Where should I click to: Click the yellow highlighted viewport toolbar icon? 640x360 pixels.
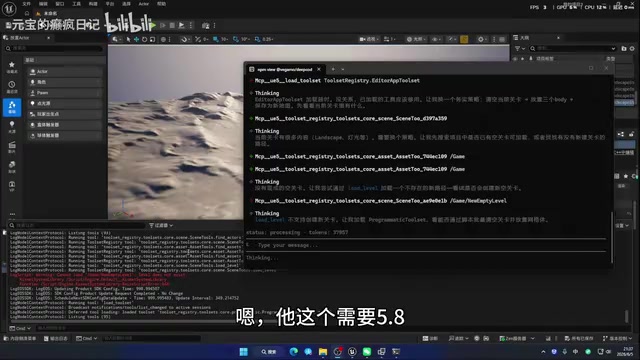(464, 39)
